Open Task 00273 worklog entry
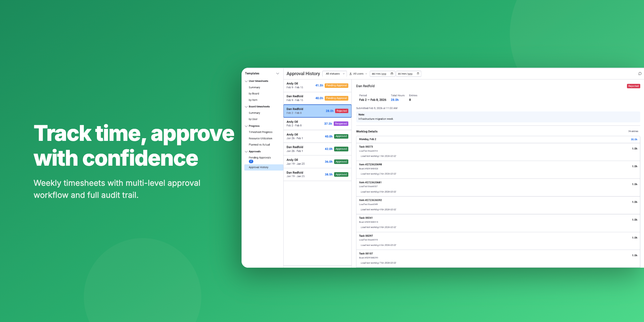The image size is (644, 322). click(x=366, y=147)
